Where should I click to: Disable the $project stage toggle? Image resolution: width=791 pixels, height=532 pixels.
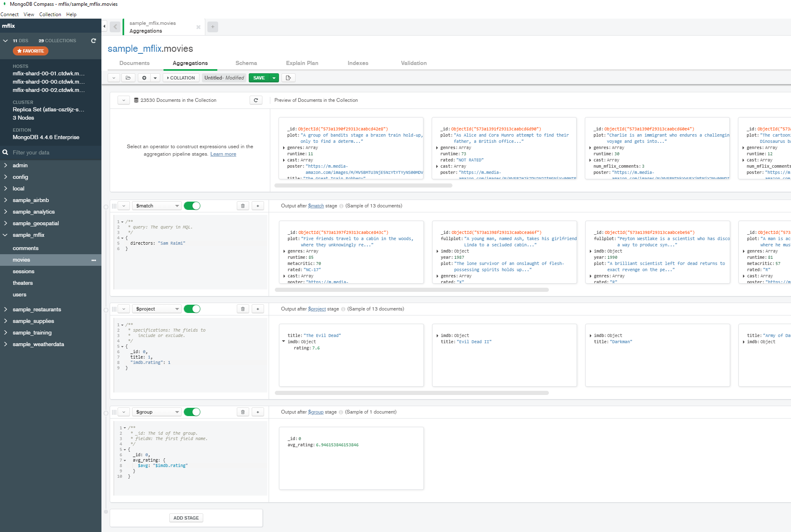point(192,309)
